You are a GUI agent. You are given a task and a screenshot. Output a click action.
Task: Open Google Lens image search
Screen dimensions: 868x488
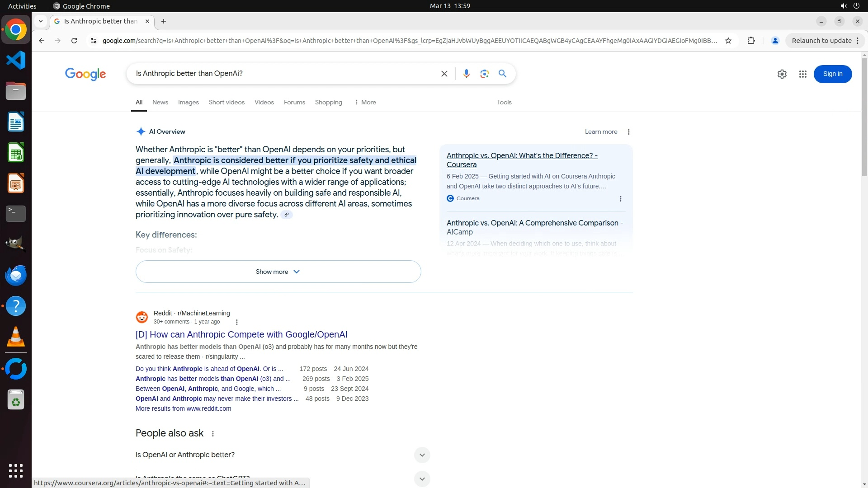click(484, 74)
